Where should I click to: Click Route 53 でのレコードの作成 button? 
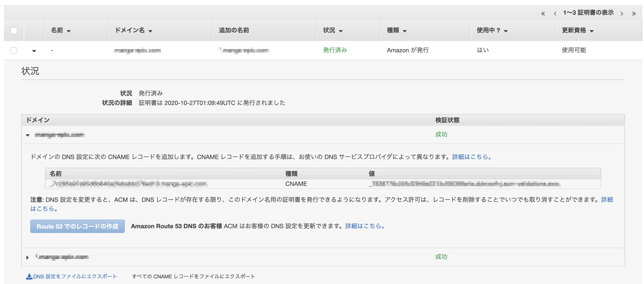tap(78, 226)
